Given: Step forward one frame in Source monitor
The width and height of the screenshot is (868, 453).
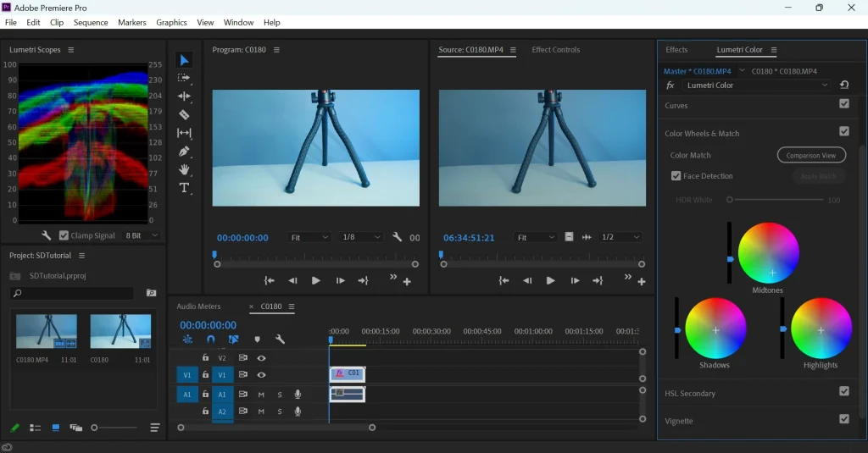Looking at the screenshot, I should [x=575, y=280].
